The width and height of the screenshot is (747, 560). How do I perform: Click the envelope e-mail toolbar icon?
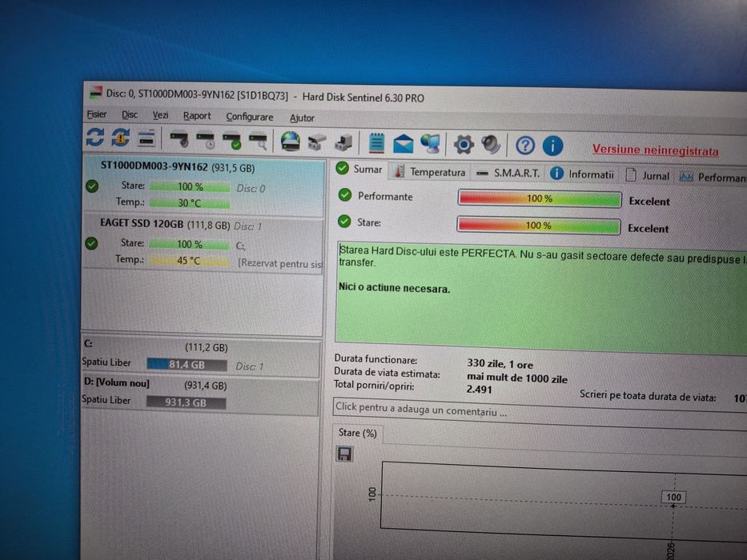coord(403,144)
